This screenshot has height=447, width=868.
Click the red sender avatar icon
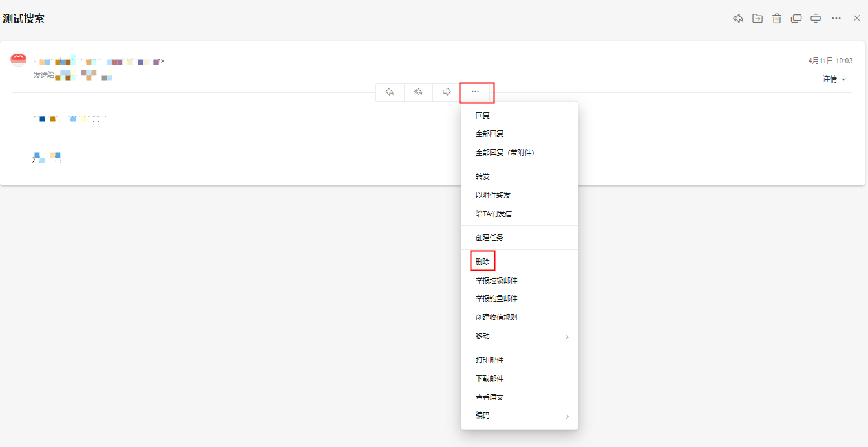tap(18, 58)
